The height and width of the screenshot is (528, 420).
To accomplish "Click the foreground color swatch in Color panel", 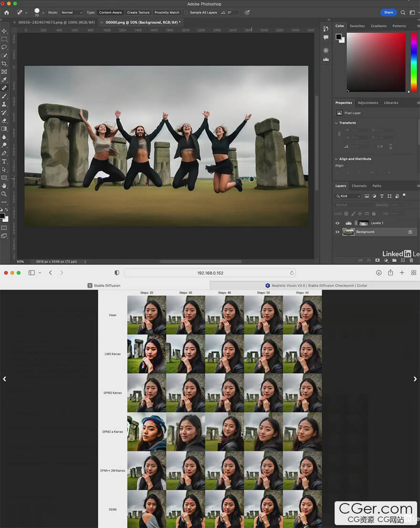I will click(338, 37).
